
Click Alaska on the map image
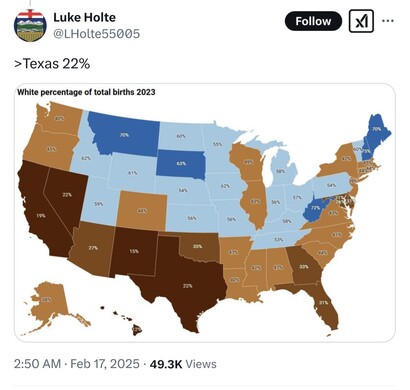[48, 303]
